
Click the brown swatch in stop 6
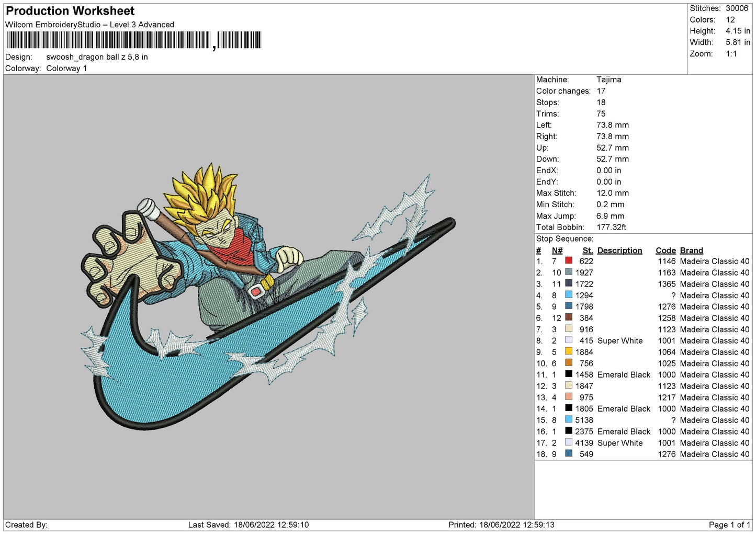(569, 317)
